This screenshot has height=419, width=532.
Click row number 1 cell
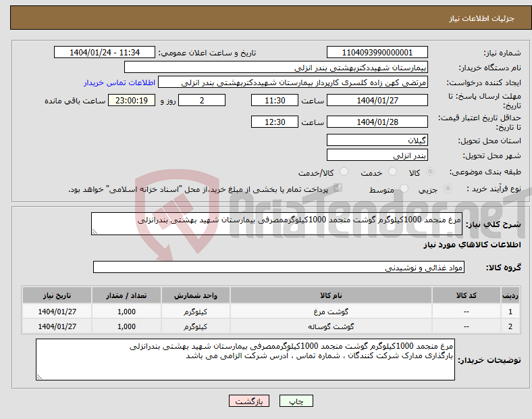510,312
